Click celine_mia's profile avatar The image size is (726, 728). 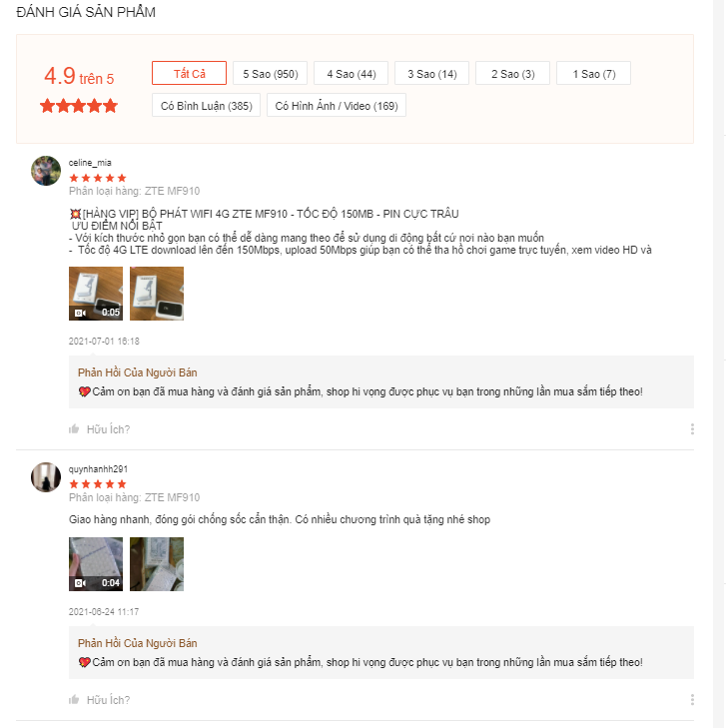pyautogui.click(x=46, y=171)
